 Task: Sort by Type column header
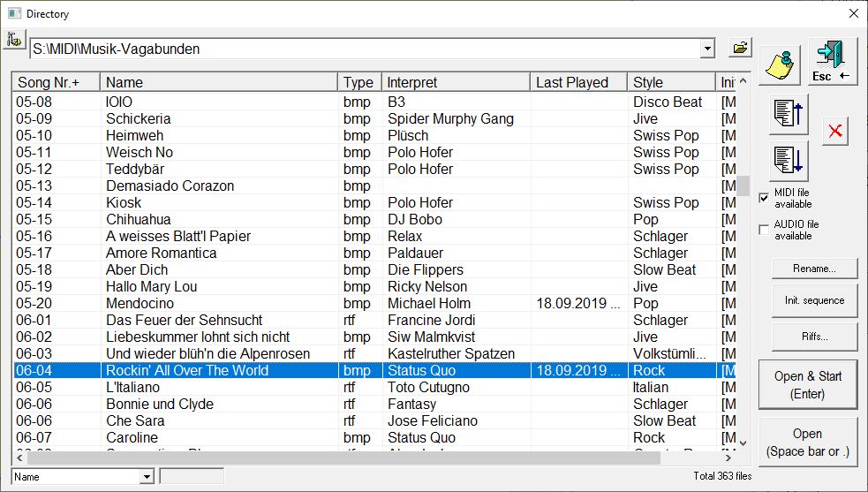(359, 82)
